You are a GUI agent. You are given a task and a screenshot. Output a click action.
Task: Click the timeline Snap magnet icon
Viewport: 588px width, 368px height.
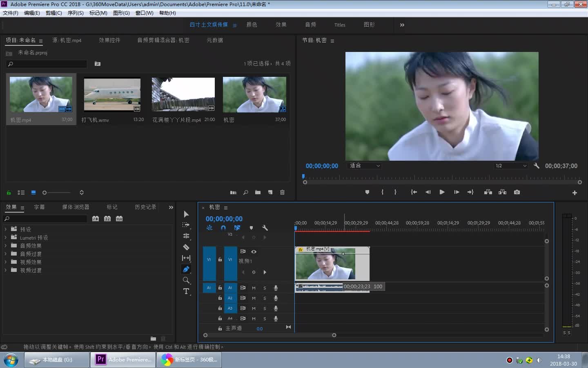223,228
